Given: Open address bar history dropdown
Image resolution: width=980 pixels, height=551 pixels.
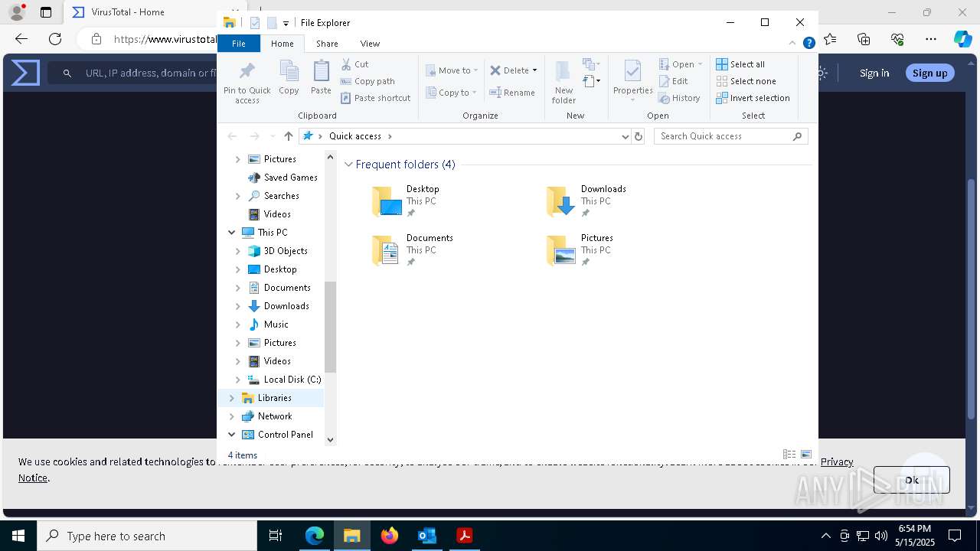Looking at the screenshot, I should click(x=625, y=136).
